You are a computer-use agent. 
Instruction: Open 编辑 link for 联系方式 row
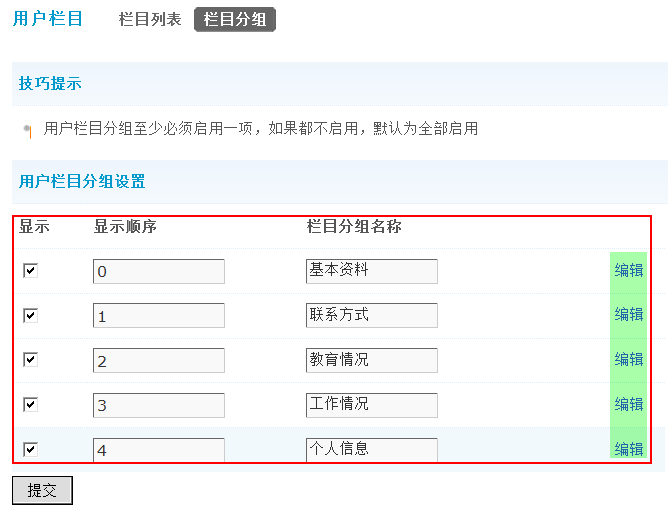(x=629, y=315)
